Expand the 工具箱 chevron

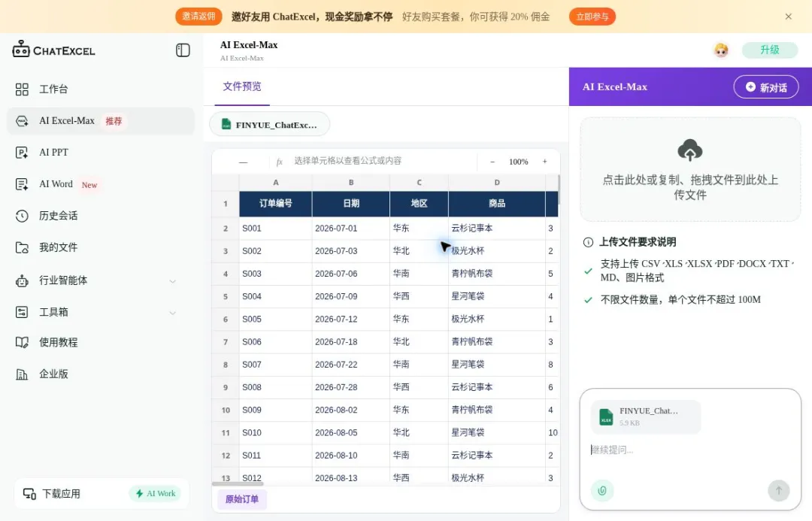point(173,313)
